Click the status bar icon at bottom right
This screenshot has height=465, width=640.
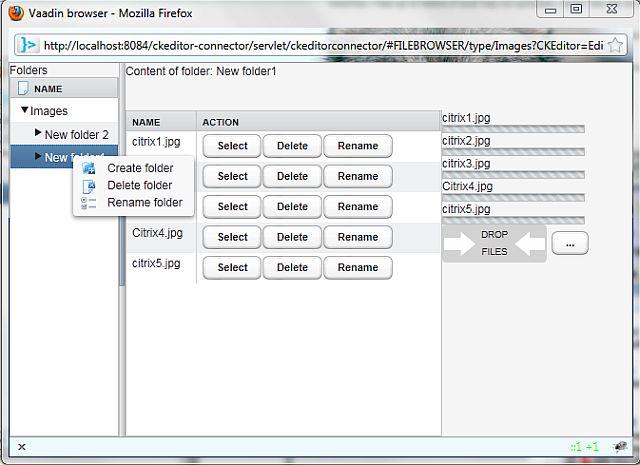pyautogui.click(x=620, y=447)
